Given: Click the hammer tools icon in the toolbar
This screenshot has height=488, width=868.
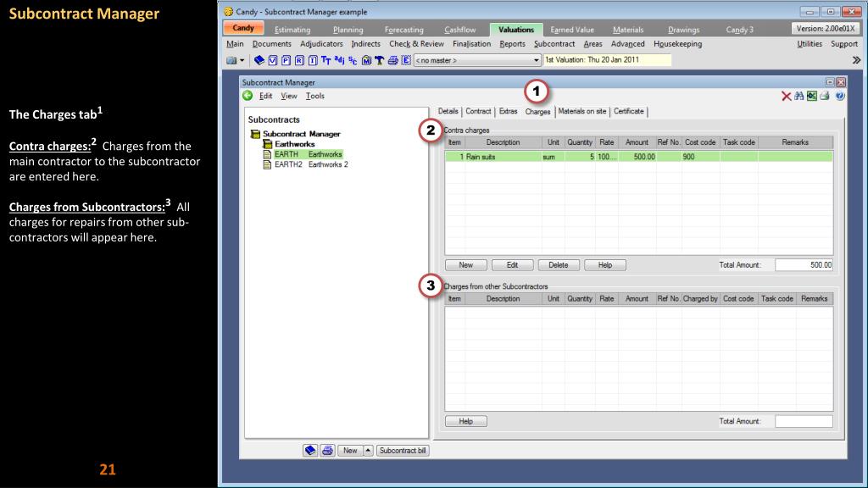Looking at the screenshot, I should tap(379, 60).
